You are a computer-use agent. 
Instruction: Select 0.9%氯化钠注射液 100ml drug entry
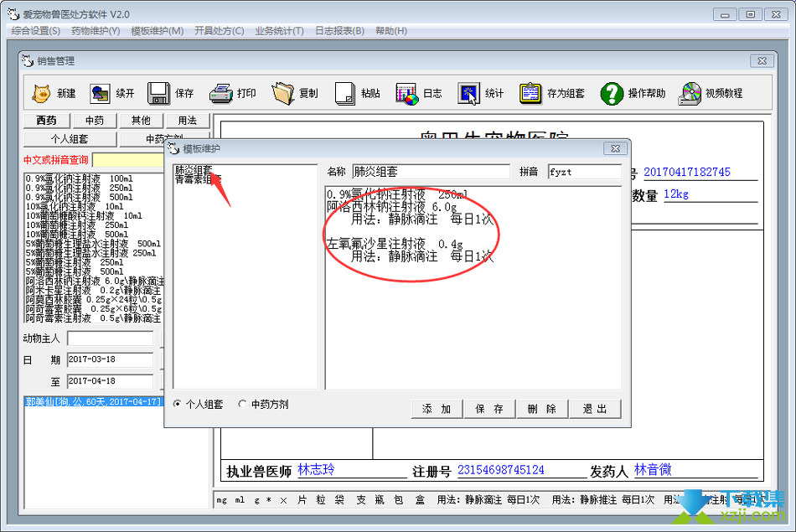click(x=80, y=178)
